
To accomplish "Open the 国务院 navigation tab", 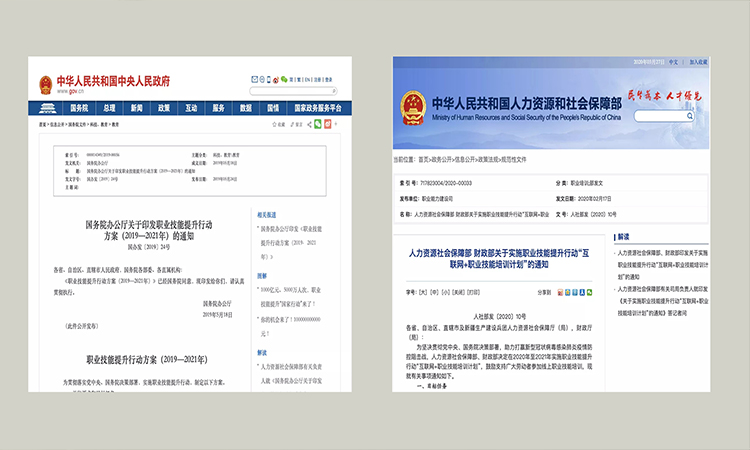I will [79, 108].
